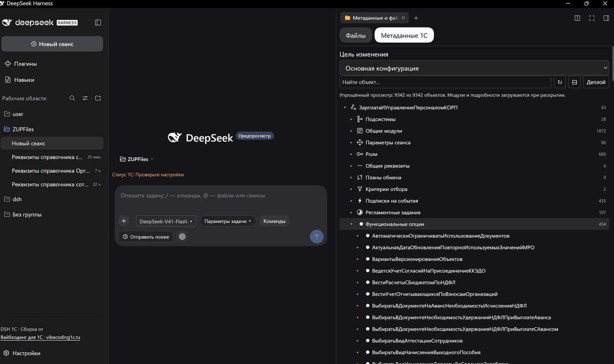The height and width of the screenshot is (364, 614).
Task: Toggle the left sidebar panel icon
Action: click(98, 23)
